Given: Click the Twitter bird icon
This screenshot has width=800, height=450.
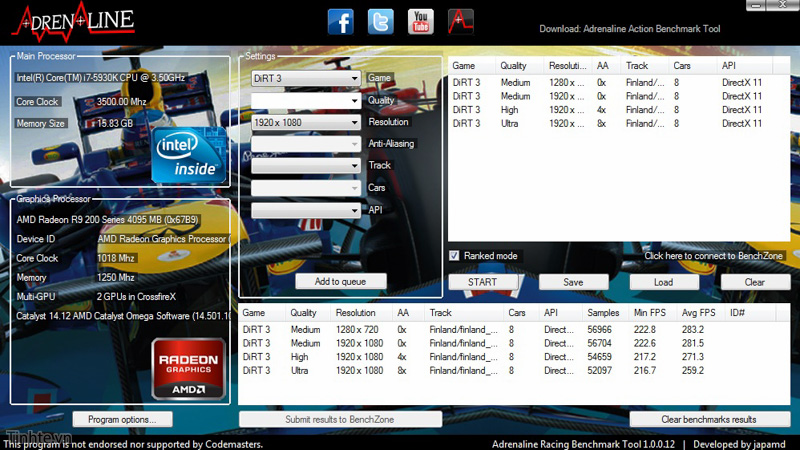Looking at the screenshot, I should (381, 22).
